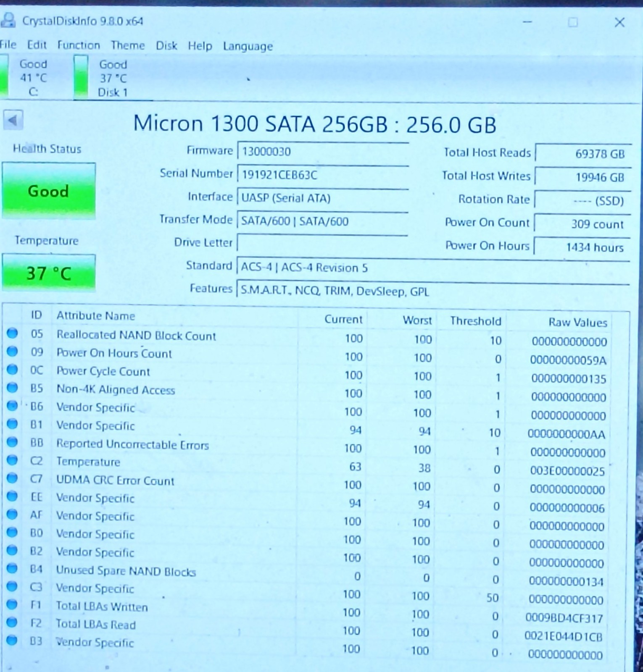Click the 37 °C temperature button
This screenshot has width=643, height=672.
(49, 273)
